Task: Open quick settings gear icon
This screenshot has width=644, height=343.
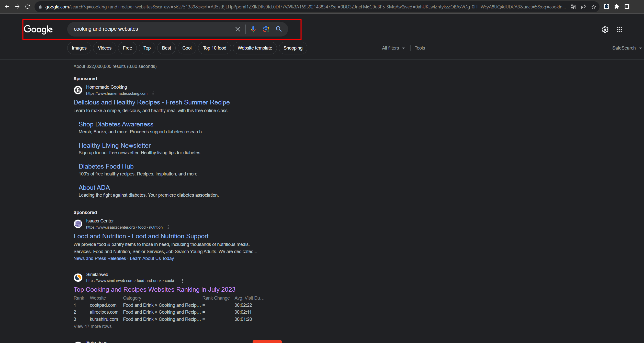Action: point(605,30)
